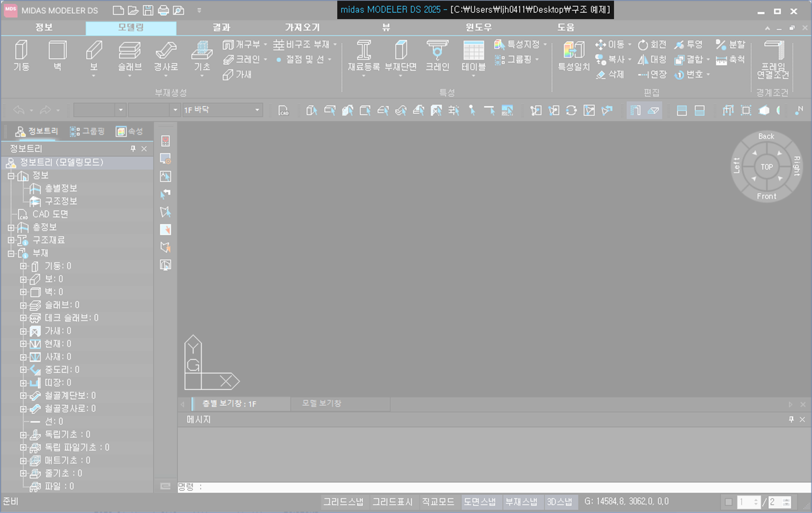Image resolution: width=812 pixels, height=513 pixels.
Task: Expand the 구조재료 tree node
Action: [11, 240]
